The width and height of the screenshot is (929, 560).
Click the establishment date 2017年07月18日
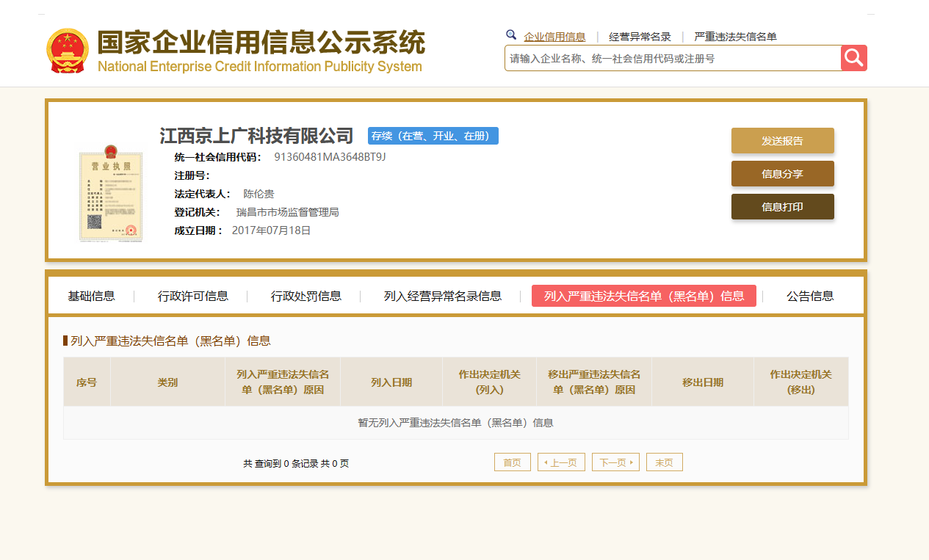tap(272, 230)
